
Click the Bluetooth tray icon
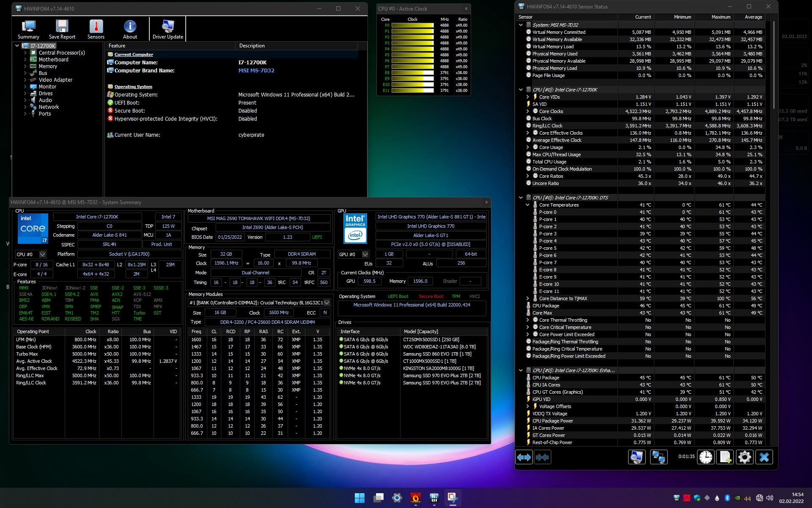point(727,498)
